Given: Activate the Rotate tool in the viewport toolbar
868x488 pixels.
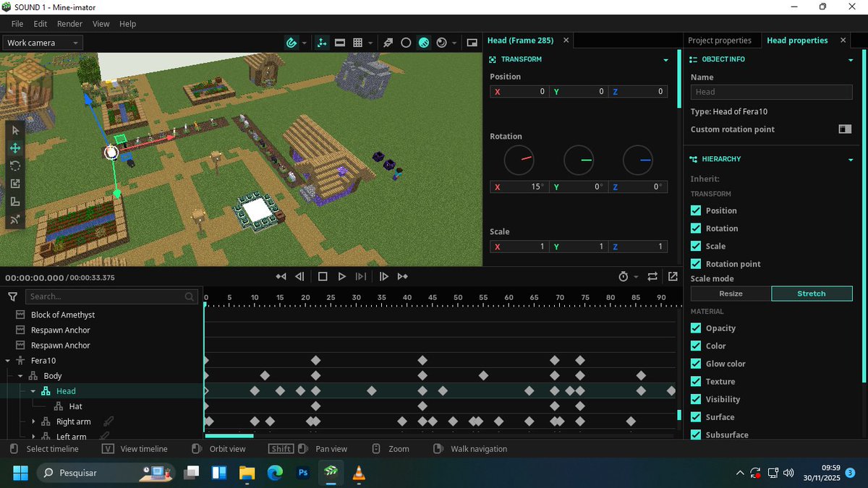Looking at the screenshot, I should (15, 166).
